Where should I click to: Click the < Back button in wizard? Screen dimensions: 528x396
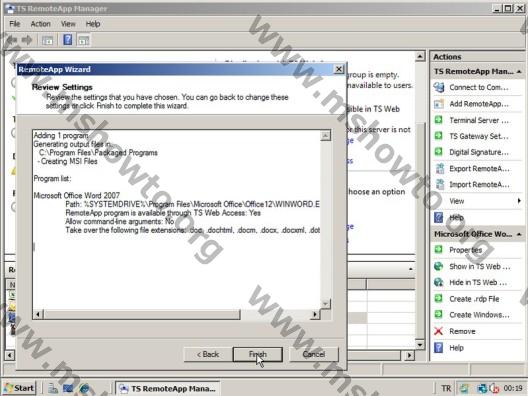208,355
